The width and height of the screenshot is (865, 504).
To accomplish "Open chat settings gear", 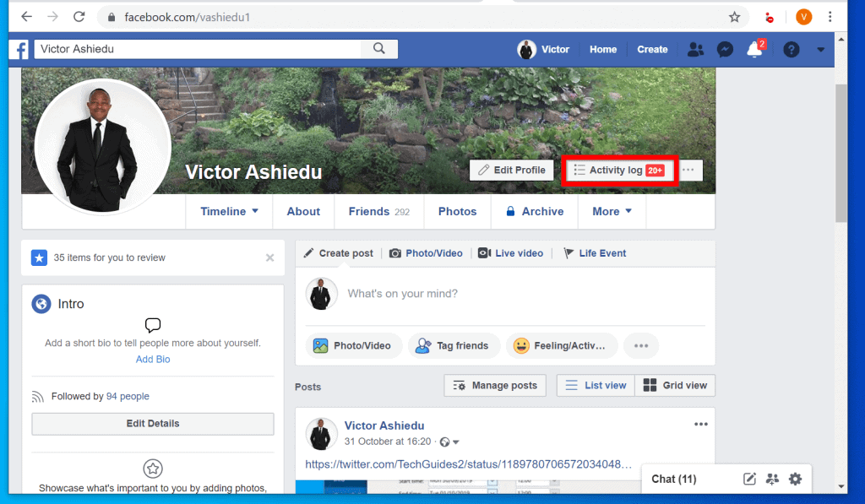I will click(795, 479).
